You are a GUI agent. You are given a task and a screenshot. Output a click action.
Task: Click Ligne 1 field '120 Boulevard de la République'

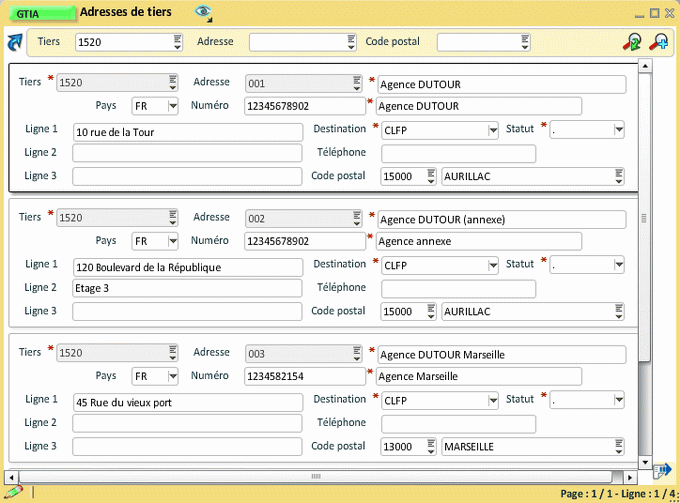(x=187, y=267)
